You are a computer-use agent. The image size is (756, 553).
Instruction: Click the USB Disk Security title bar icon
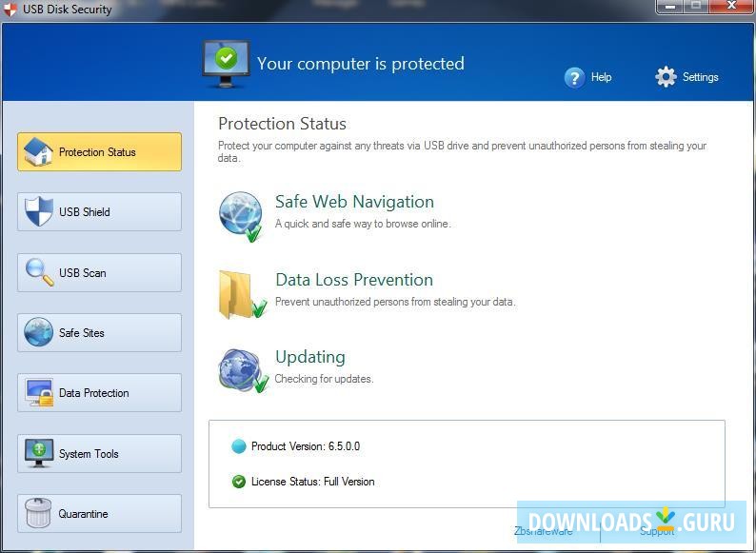[10, 10]
